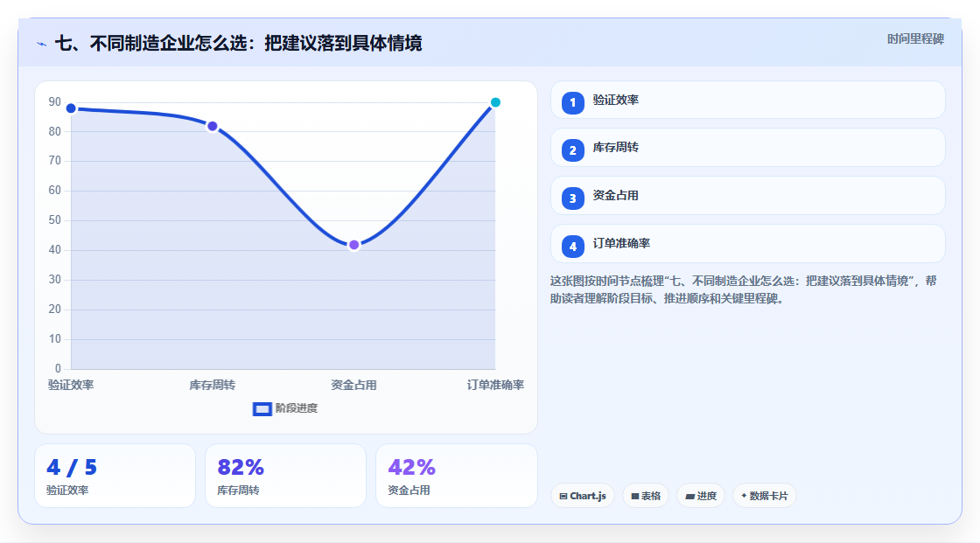Click the number 4 badge for 订单准确率
This screenshot has width=980, height=543.
[x=572, y=247]
